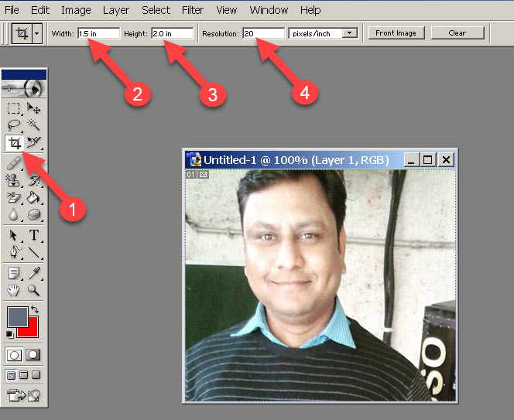514x420 pixels.
Task: Enable Quick Mask mode
Action: click(x=33, y=355)
